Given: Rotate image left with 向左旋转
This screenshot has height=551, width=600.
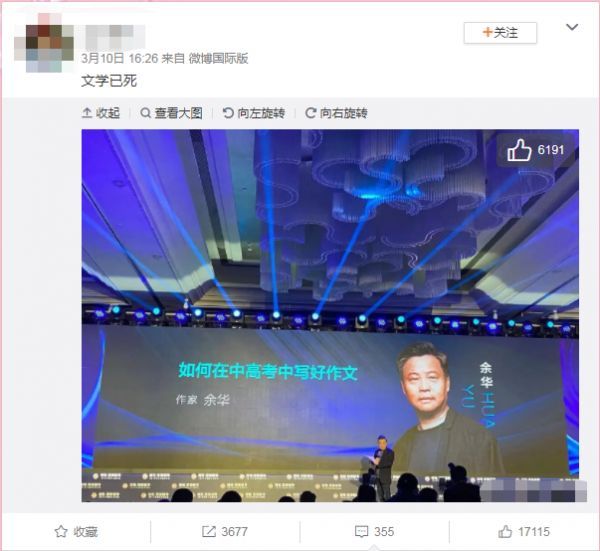Looking at the screenshot, I should [x=254, y=113].
